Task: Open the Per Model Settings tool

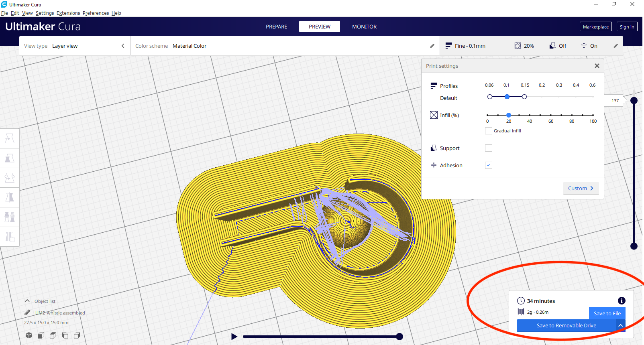Action: coord(10,217)
